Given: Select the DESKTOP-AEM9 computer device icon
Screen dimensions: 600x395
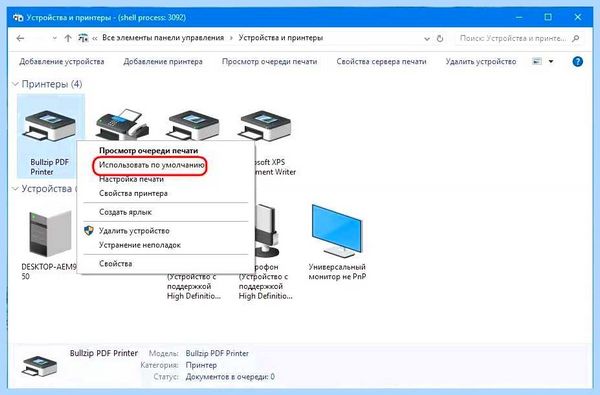Looking at the screenshot, I should (x=50, y=233).
